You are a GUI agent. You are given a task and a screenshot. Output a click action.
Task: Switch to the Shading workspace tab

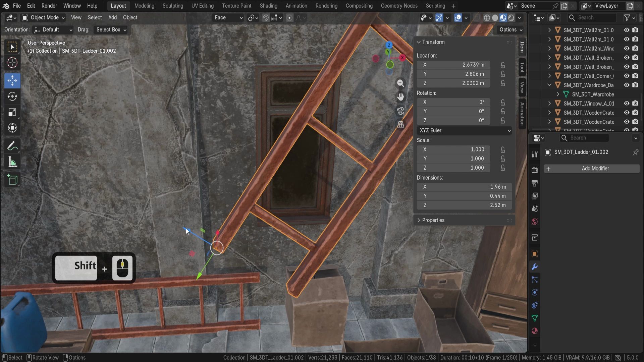[x=268, y=6]
